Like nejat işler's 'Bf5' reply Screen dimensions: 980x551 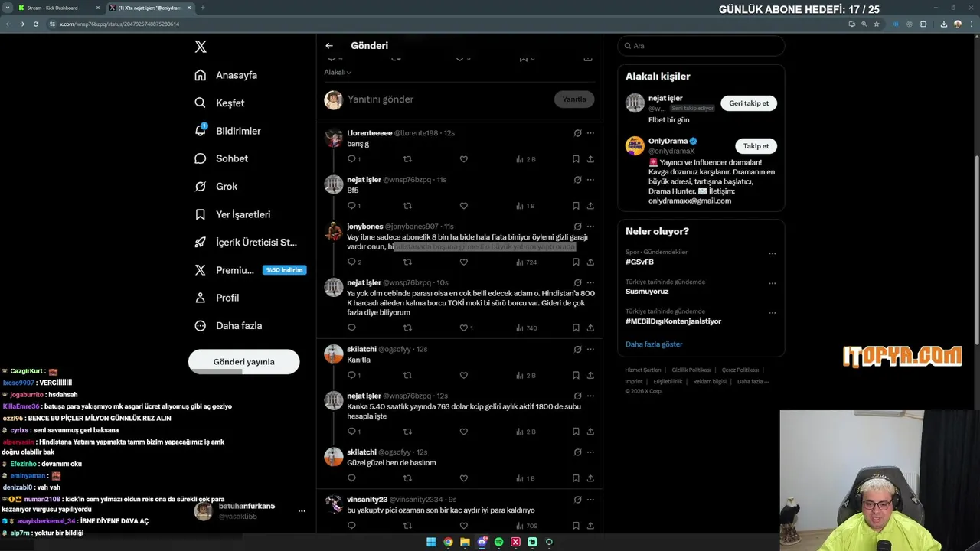coord(463,206)
